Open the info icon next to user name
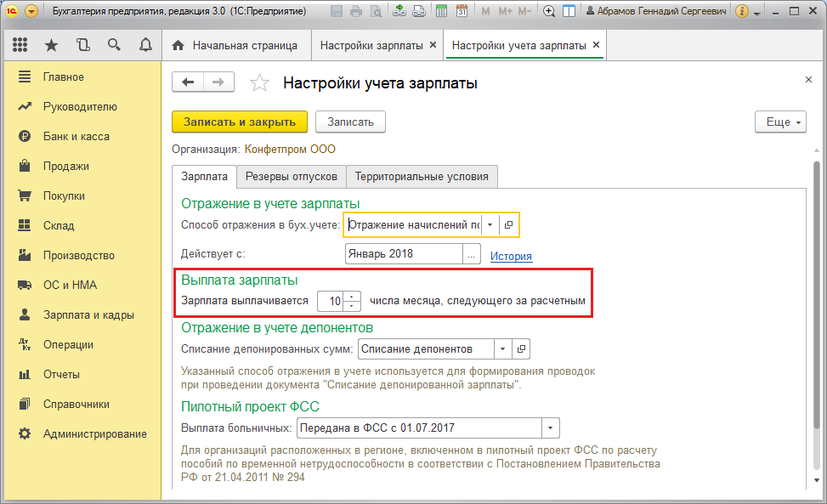The width and height of the screenshot is (827, 504). [741, 10]
